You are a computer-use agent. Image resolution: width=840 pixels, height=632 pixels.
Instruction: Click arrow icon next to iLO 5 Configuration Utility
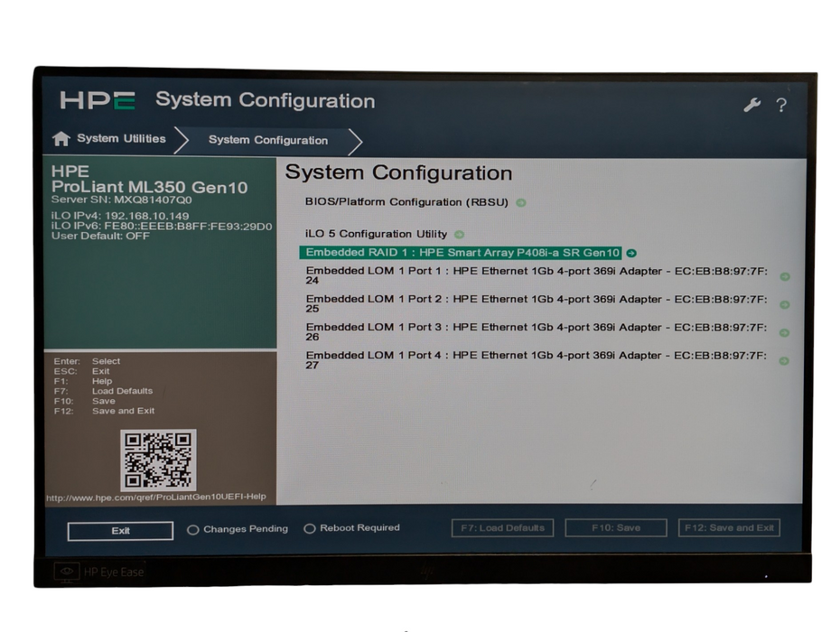459,235
